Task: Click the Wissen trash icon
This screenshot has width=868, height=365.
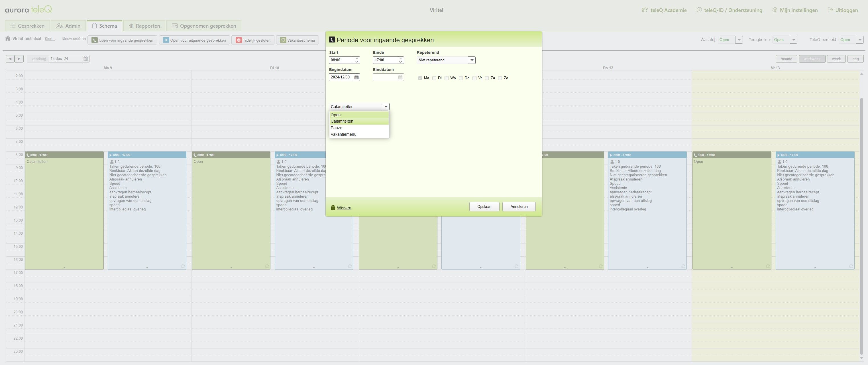Action: pyautogui.click(x=333, y=208)
